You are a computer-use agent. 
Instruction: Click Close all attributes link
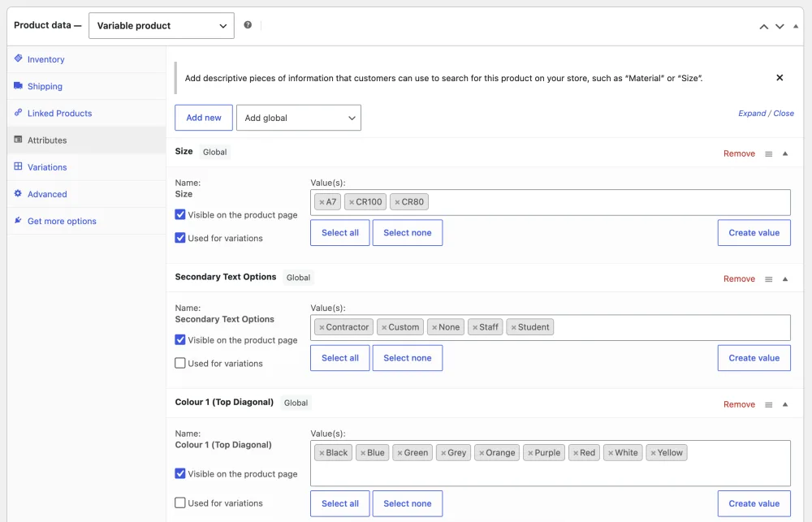coord(784,114)
